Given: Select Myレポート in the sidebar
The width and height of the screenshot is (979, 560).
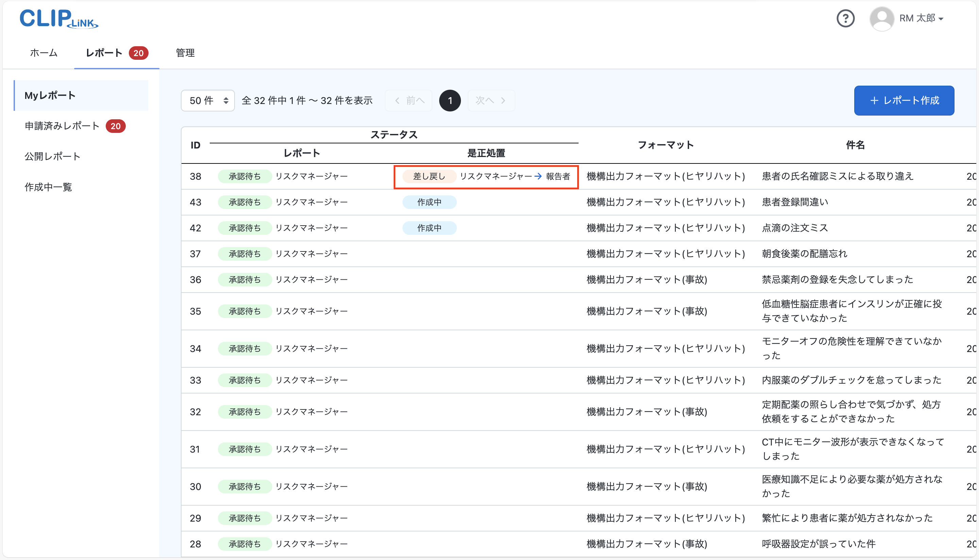Looking at the screenshot, I should pyautogui.click(x=49, y=95).
